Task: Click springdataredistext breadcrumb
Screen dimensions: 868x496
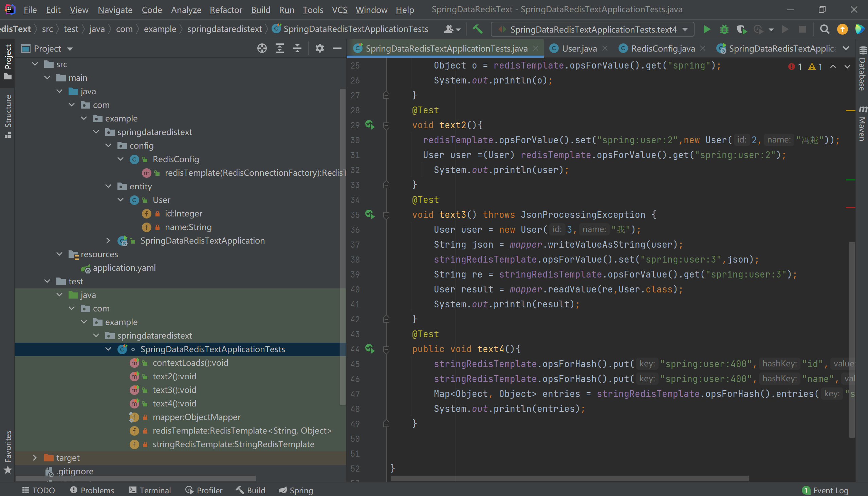Action: click(225, 29)
